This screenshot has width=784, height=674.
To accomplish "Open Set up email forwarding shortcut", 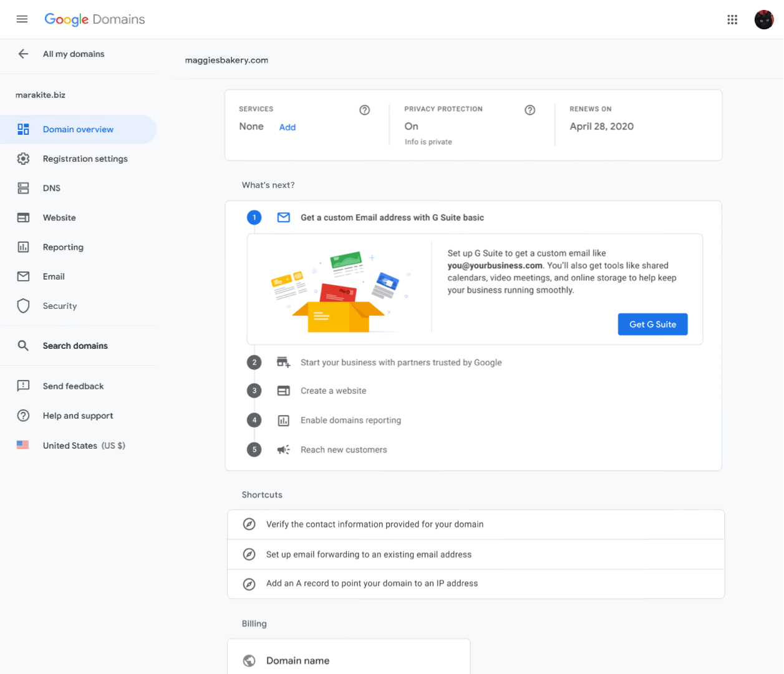I will (x=476, y=554).
